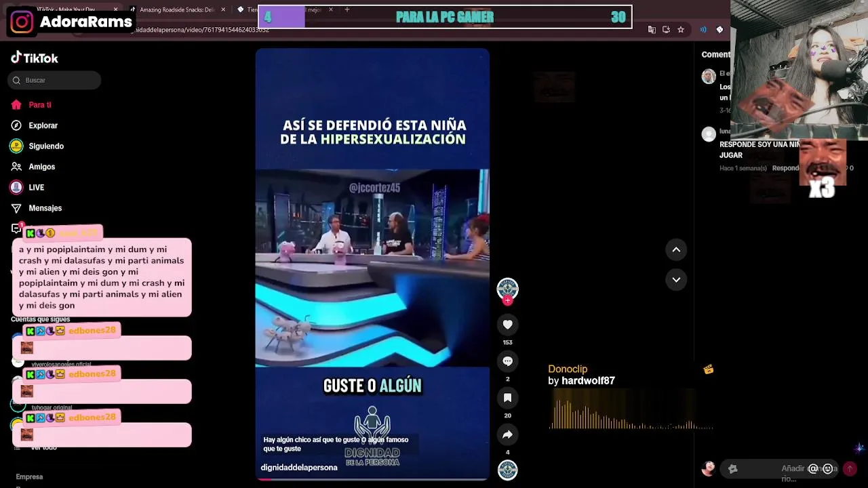
Task: Click luna's grey default avatar
Action: (709, 134)
